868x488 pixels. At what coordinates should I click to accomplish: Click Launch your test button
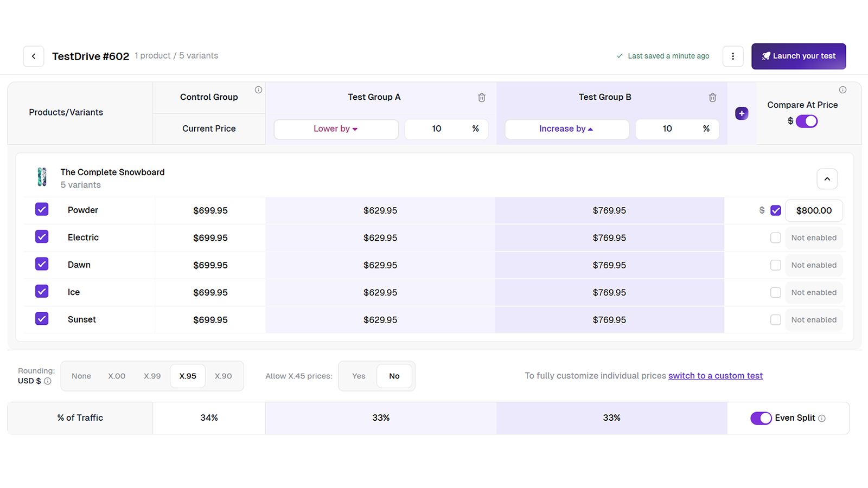pyautogui.click(x=799, y=56)
